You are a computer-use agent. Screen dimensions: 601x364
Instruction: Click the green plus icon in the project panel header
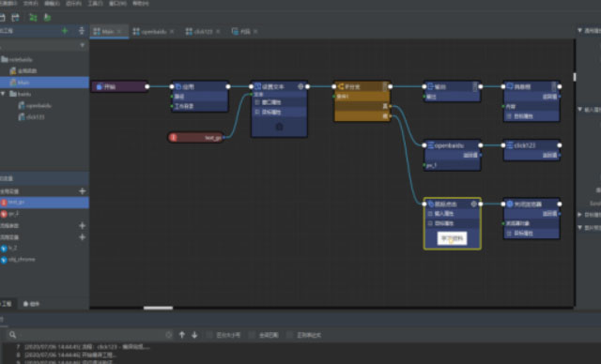click(65, 31)
